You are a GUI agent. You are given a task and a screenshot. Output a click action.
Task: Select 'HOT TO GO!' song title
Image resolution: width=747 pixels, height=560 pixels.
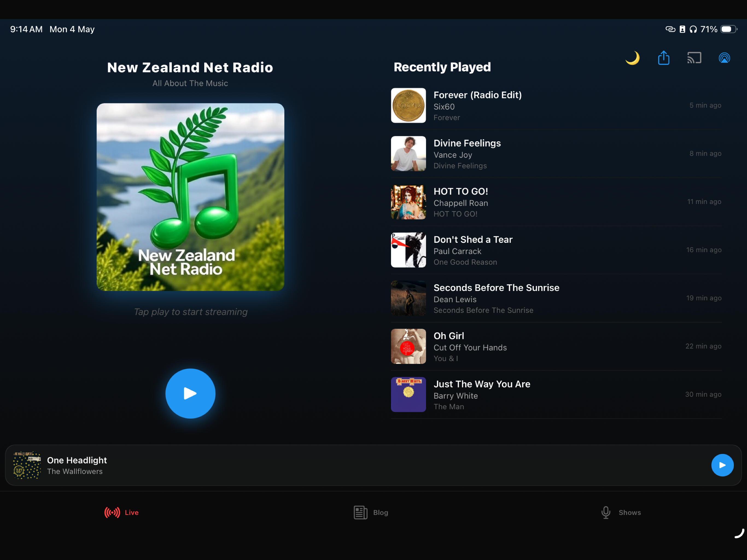pyautogui.click(x=461, y=191)
